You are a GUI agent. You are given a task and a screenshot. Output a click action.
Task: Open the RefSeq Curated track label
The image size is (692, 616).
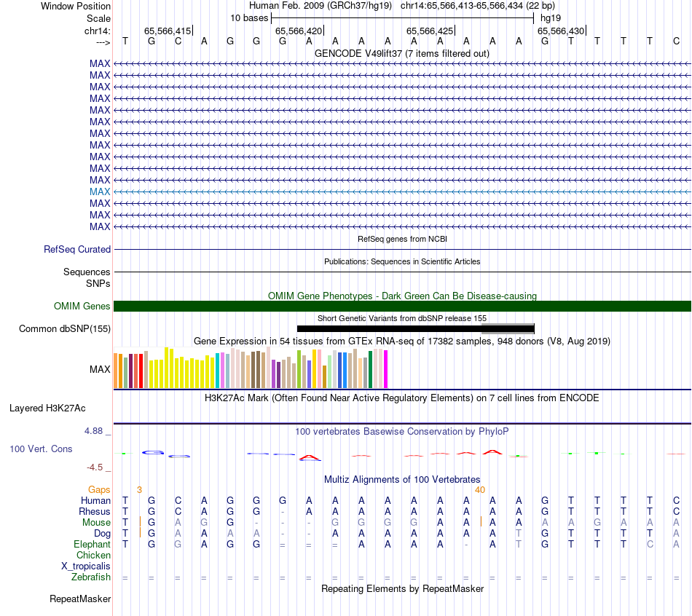pyautogui.click(x=76, y=249)
